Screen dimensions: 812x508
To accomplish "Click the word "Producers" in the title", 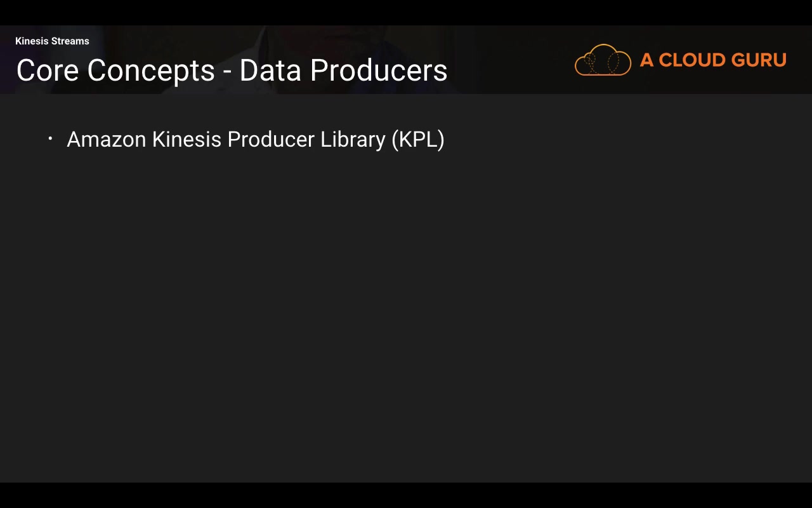I will [x=379, y=70].
